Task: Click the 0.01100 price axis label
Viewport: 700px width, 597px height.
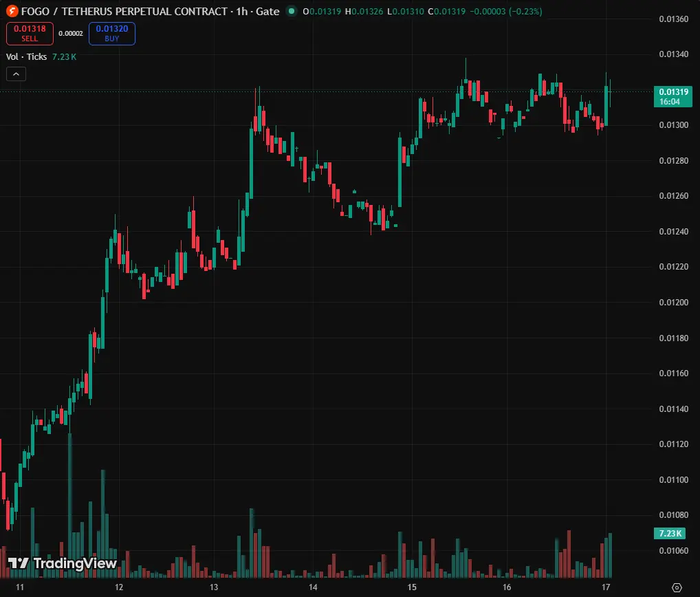Action: [674, 479]
